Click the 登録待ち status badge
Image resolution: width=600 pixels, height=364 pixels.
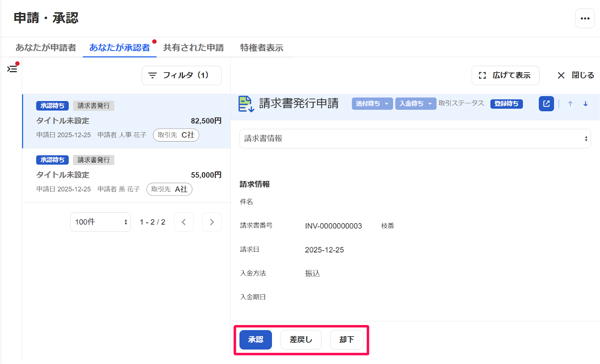pyautogui.click(x=507, y=104)
